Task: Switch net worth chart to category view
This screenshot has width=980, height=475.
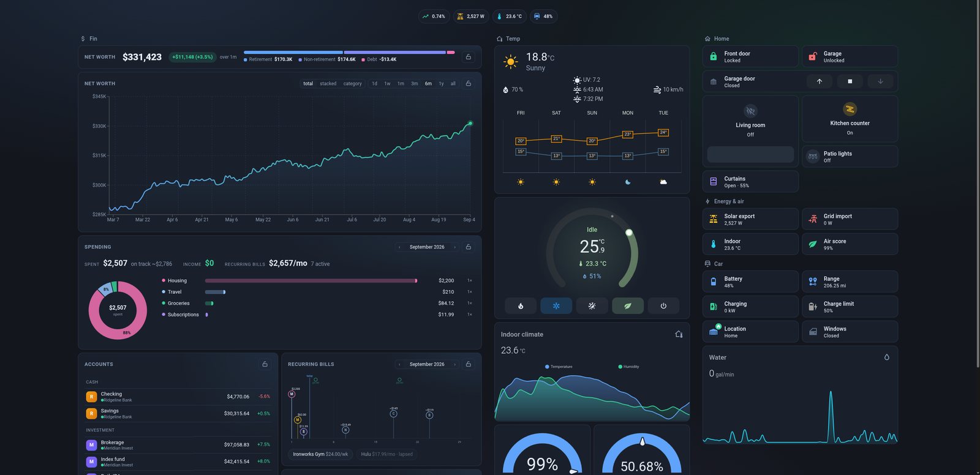Action: 352,83
